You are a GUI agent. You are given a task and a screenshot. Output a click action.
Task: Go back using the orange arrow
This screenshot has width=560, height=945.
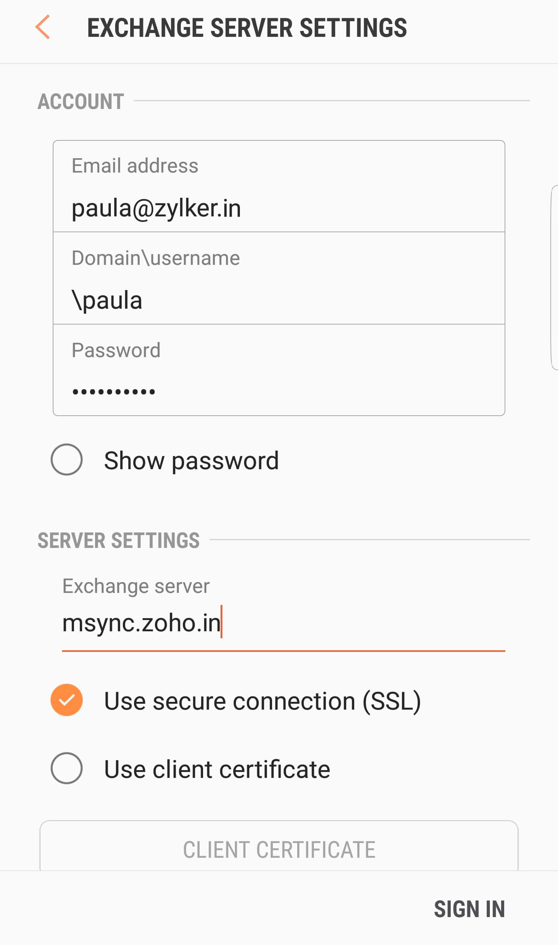(43, 27)
